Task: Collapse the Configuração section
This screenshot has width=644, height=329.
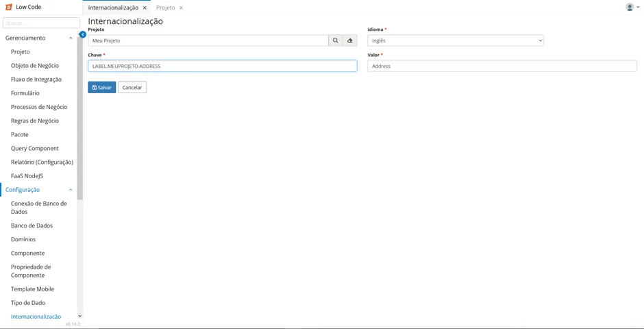Action: tap(71, 190)
